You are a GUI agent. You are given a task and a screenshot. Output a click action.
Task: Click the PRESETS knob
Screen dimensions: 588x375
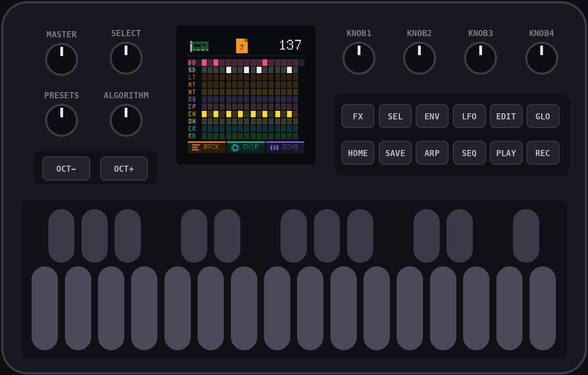[x=61, y=120]
